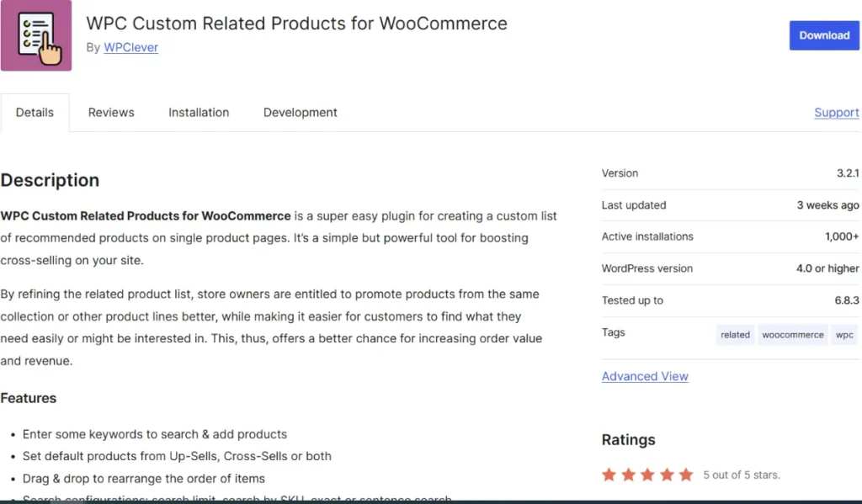Open the Development tab
The width and height of the screenshot is (862, 504).
300,113
